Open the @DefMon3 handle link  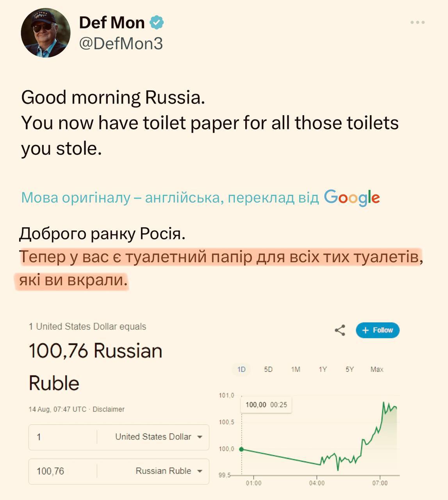pyautogui.click(x=121, y=44)
